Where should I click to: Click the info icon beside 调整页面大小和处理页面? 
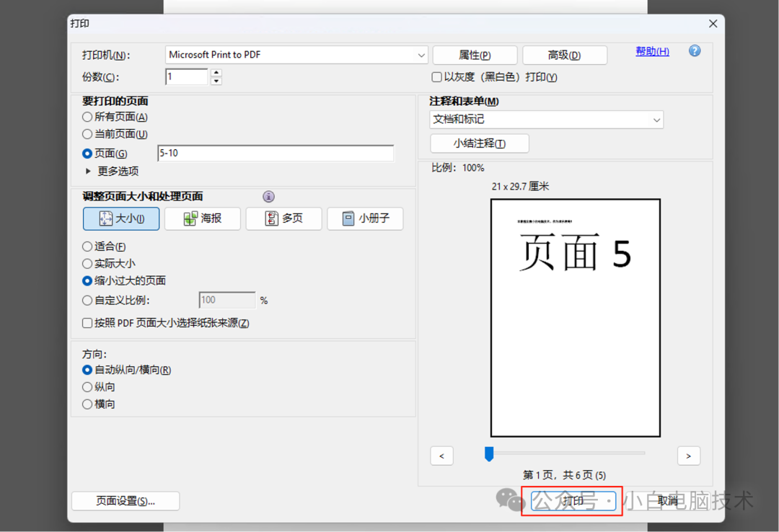(x=268, y=196)
